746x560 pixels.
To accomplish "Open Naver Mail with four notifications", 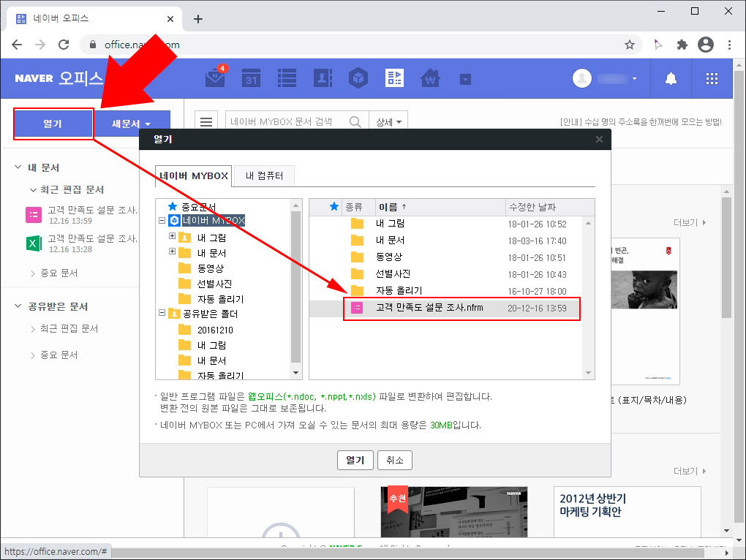I will point(214,78).
